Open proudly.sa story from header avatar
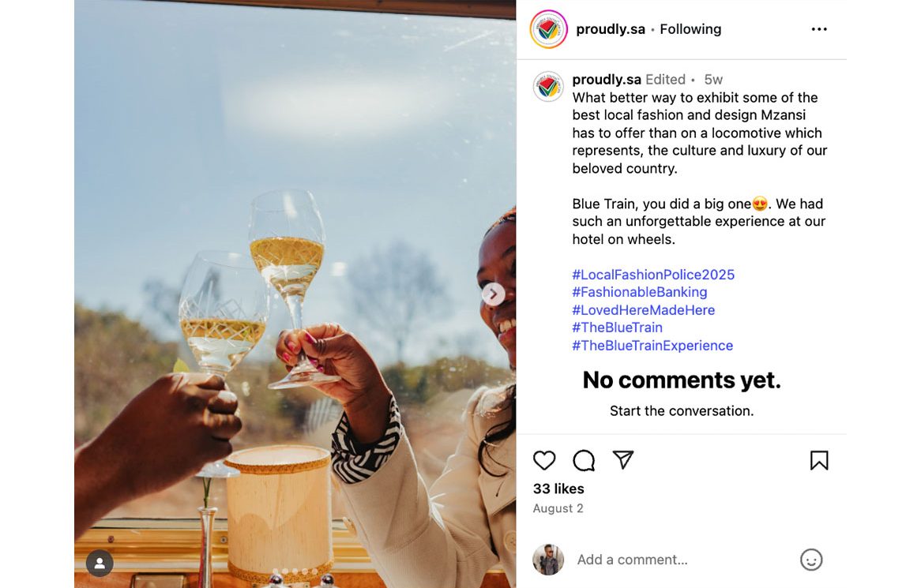The image size is (921, 588). click(548, 29)
